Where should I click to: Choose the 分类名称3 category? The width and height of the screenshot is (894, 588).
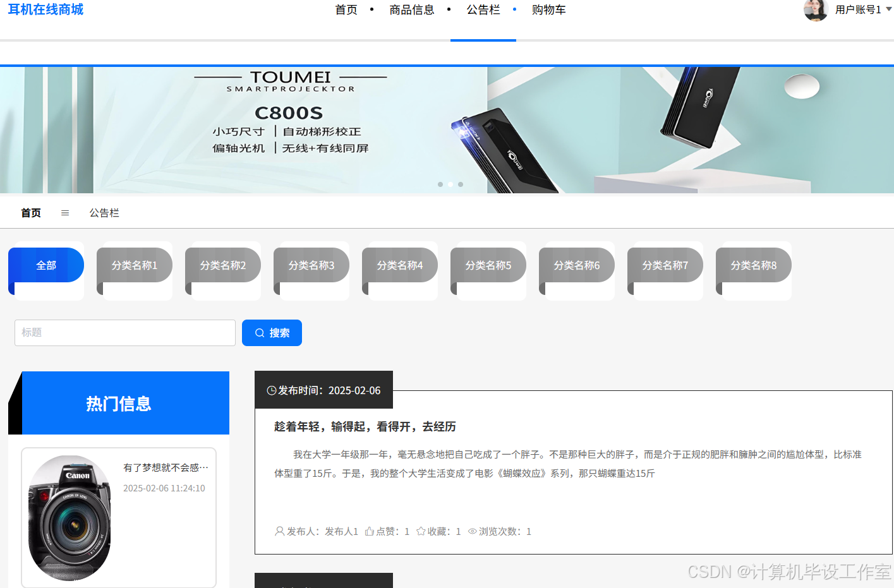(x=311, y=265)
